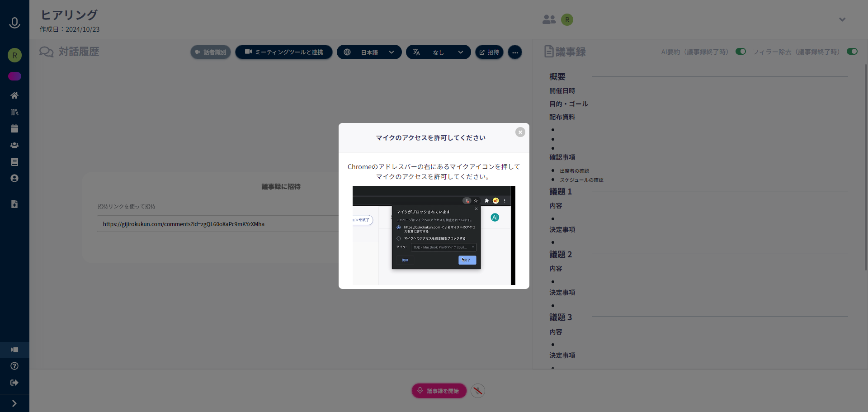Click ミーティングツールと連携 button

pos(284,52)
